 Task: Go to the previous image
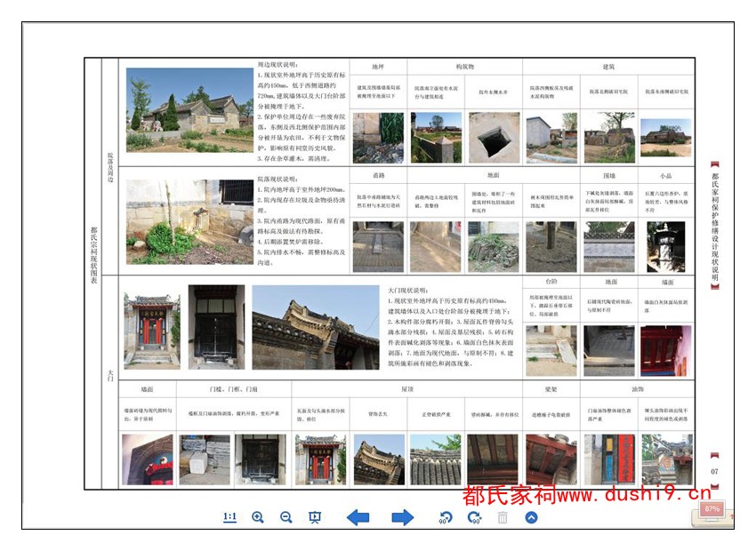[358, 517]
